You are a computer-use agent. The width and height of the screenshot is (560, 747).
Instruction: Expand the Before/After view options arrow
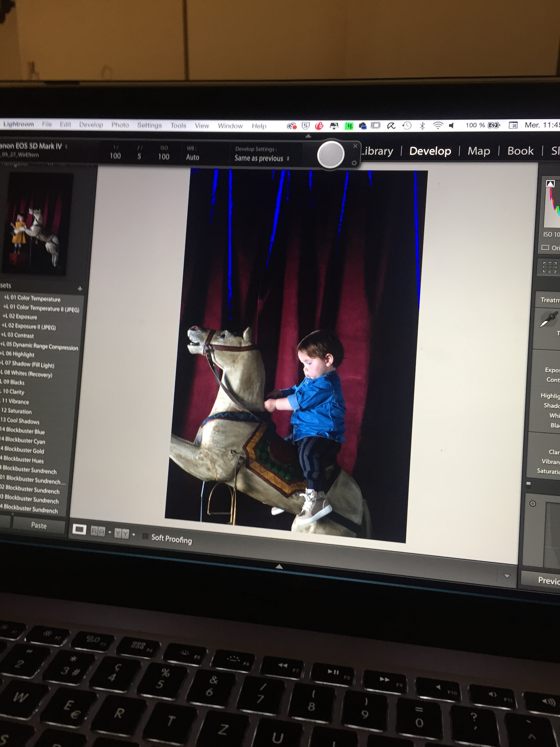click(x=134, y=535)
